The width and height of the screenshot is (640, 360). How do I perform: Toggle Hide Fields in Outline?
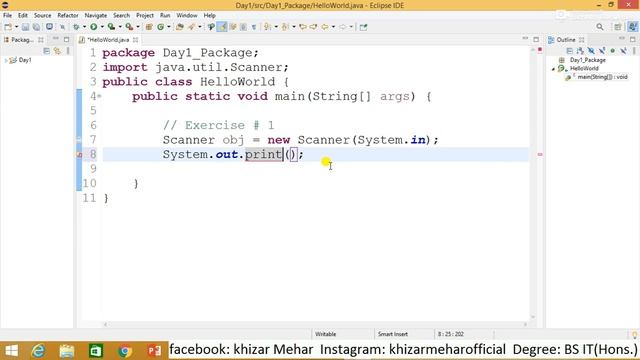(591, 51)
